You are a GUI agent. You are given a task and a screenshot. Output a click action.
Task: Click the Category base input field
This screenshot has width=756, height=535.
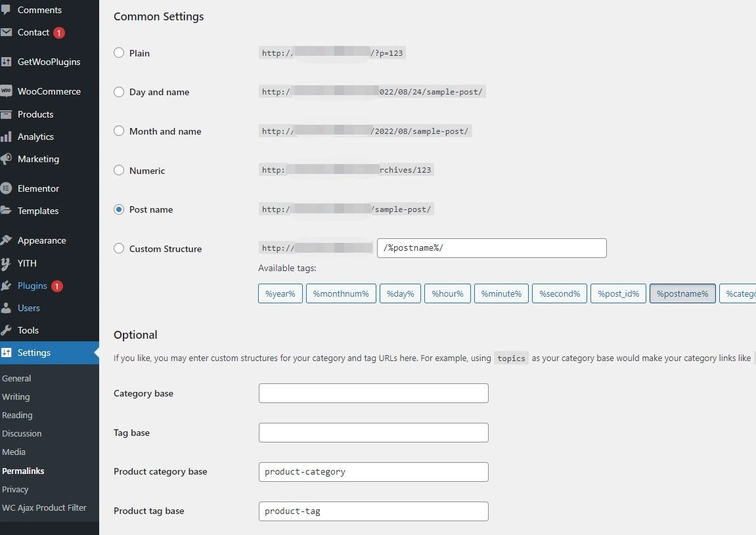(373, 393)
